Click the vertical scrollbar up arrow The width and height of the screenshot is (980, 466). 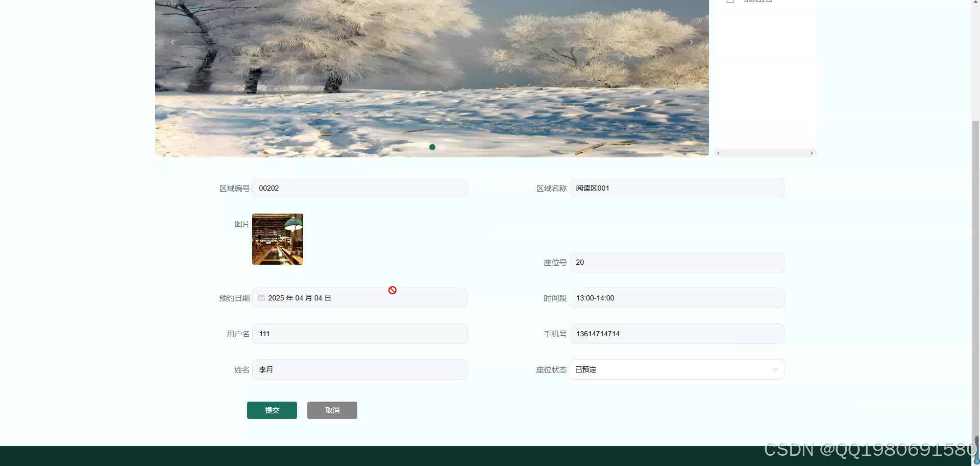[x=975, y=3]
